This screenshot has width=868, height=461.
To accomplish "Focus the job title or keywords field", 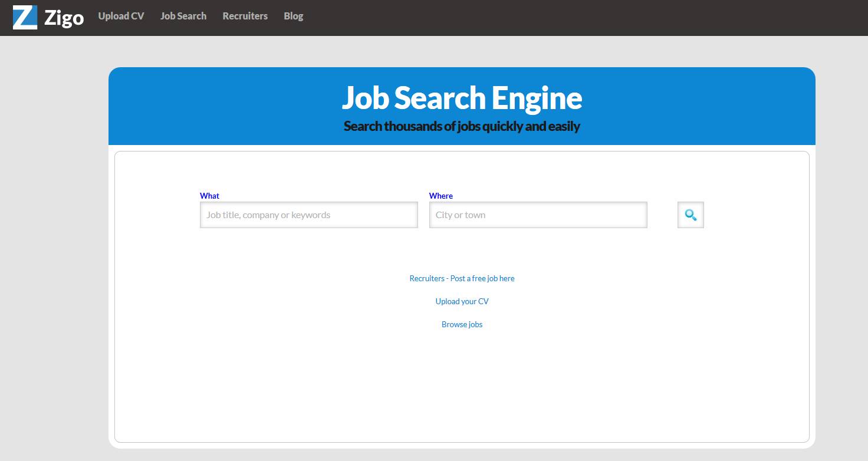I will (x=308, y=215).
